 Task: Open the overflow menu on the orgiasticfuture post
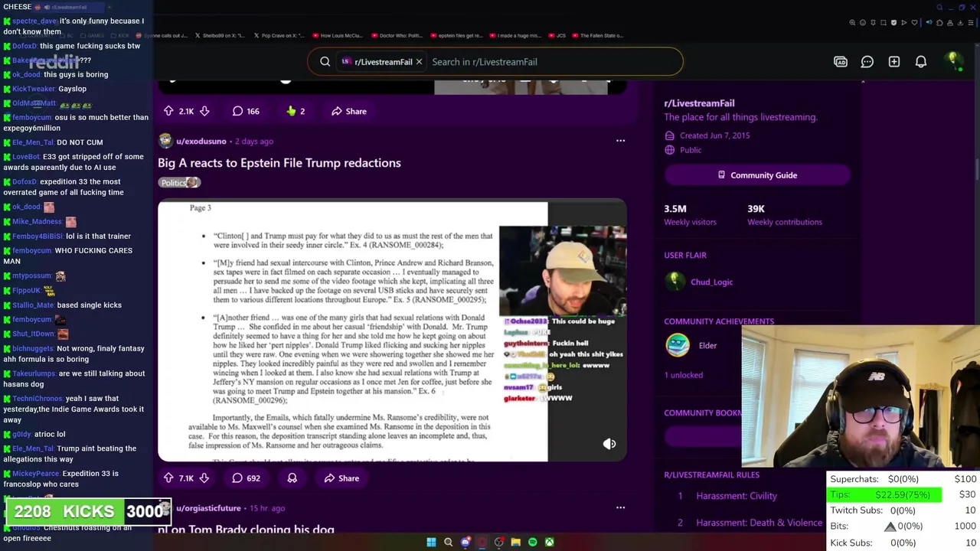coord(621,507)
